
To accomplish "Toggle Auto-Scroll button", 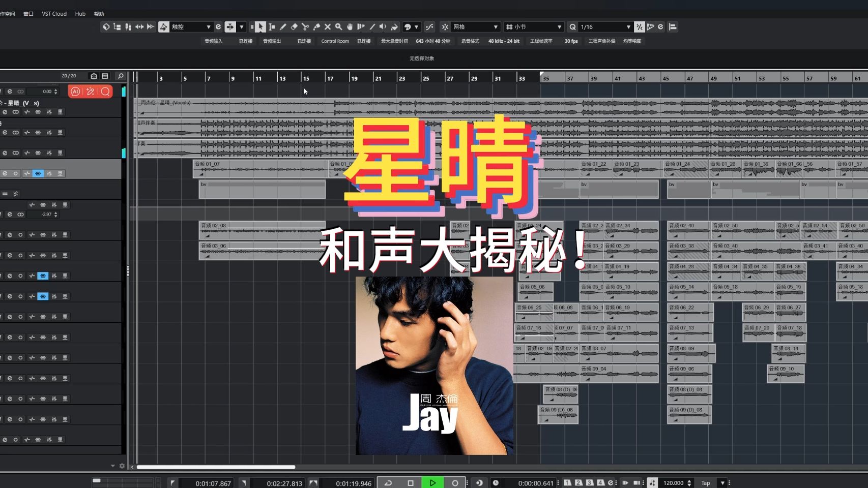I will [230, 27].
